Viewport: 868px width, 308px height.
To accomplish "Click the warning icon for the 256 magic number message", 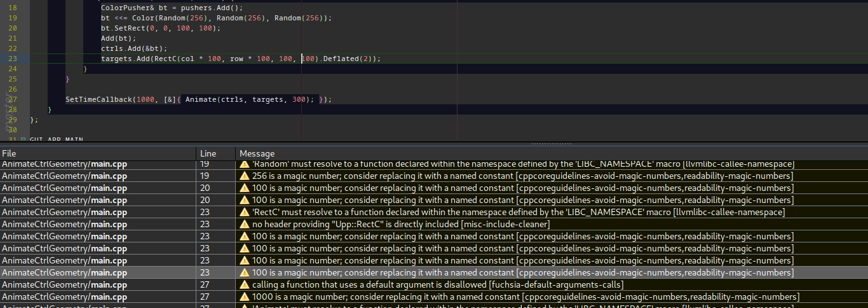I will click(244, 176).
